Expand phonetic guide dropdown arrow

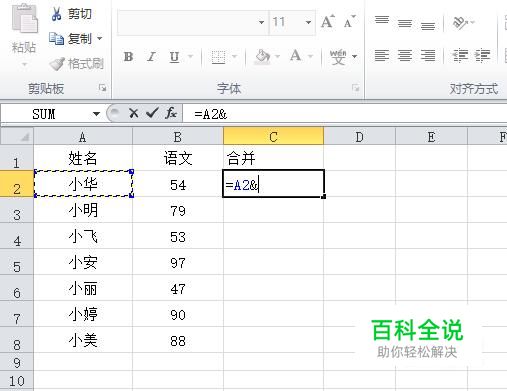point(354,56)
